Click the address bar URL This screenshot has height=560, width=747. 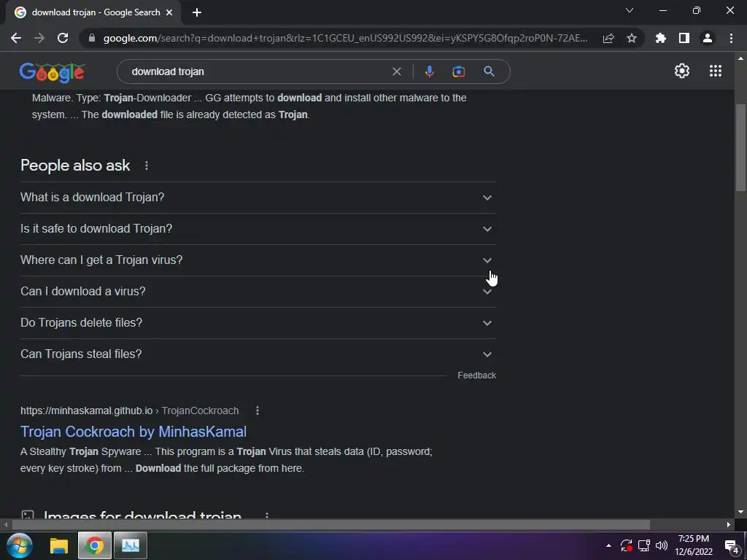(x=345, y=38)
